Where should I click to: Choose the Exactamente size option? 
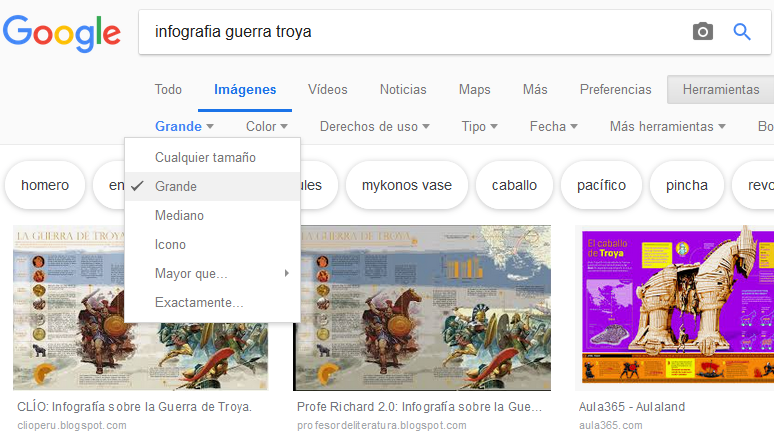199,302
